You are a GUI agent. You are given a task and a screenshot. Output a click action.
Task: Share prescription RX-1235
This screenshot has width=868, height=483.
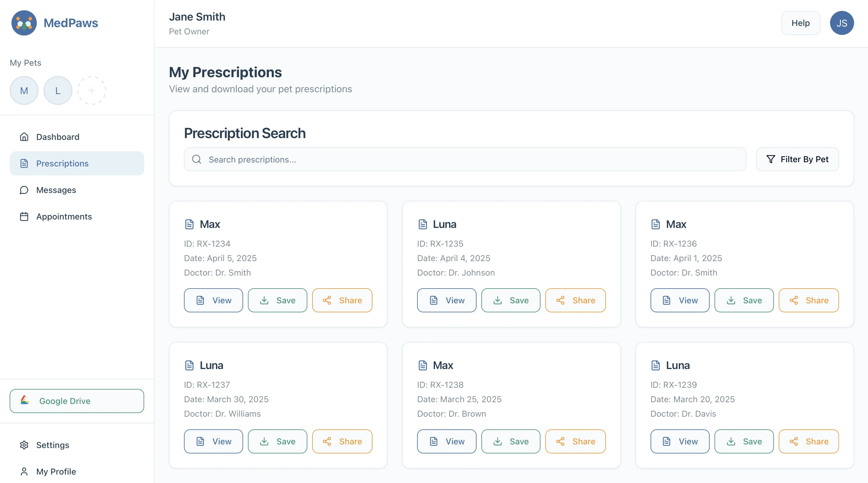pyautogui.click(x=575, y=300)
